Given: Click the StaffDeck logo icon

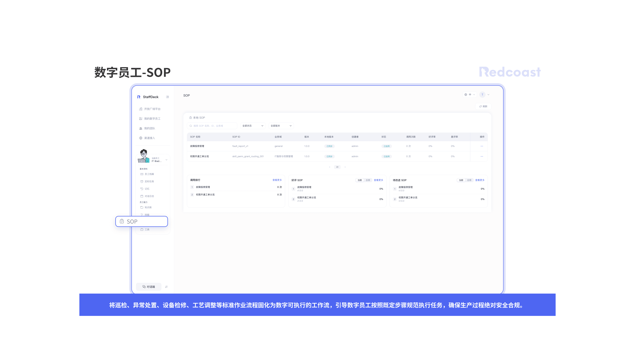Looking at the screenshot, I should (139, 97).
